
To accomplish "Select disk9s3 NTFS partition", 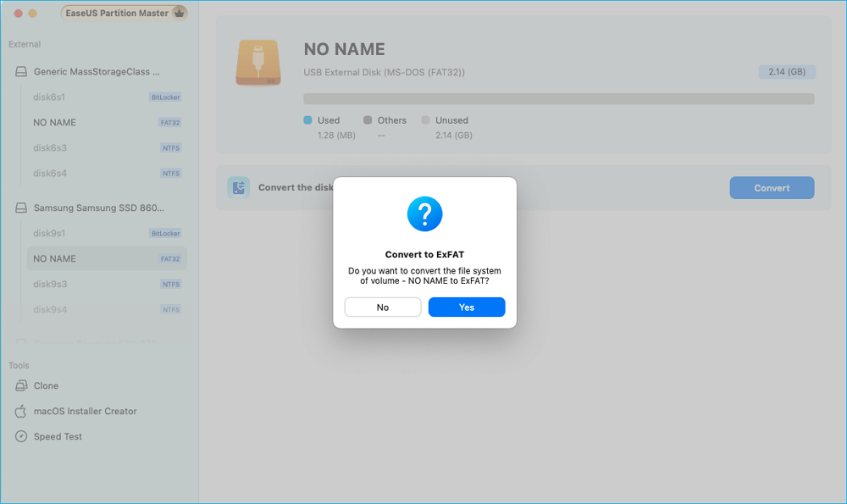I will (x=107, y=284).
